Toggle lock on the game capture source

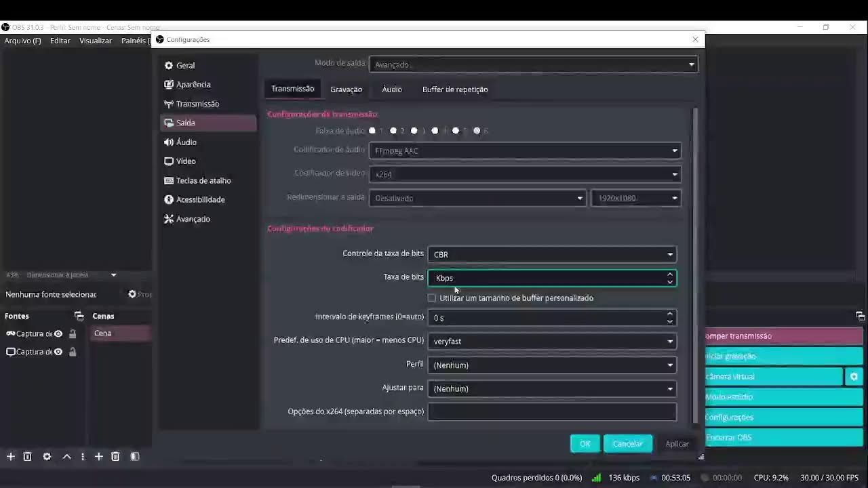click(x=73, y=333)
